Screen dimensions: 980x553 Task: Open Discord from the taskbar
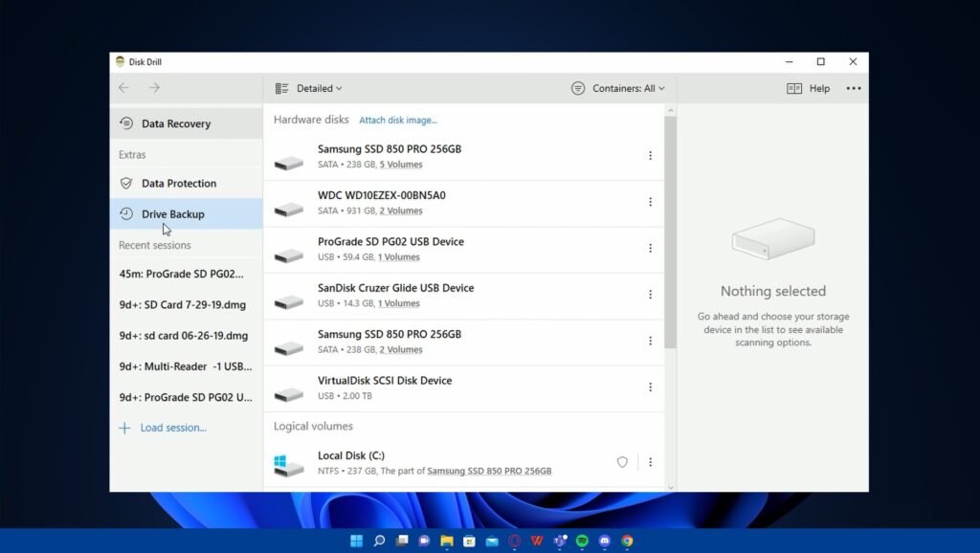[605, 542]
